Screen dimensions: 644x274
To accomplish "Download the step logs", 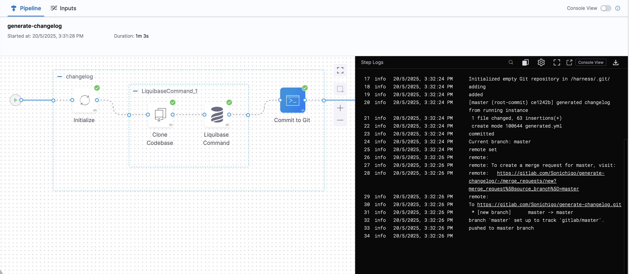I will coord(616,62).
